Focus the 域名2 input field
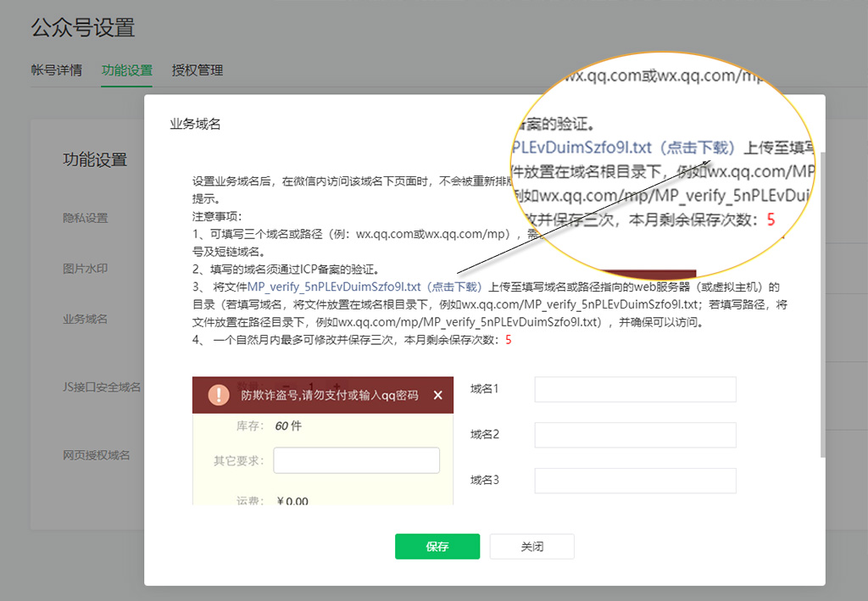868x601 pixels. 635,435
